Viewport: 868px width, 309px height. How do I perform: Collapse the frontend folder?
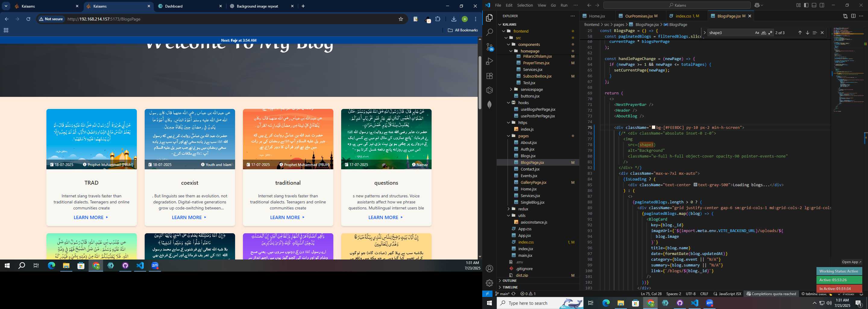click(x=504, y=31)
